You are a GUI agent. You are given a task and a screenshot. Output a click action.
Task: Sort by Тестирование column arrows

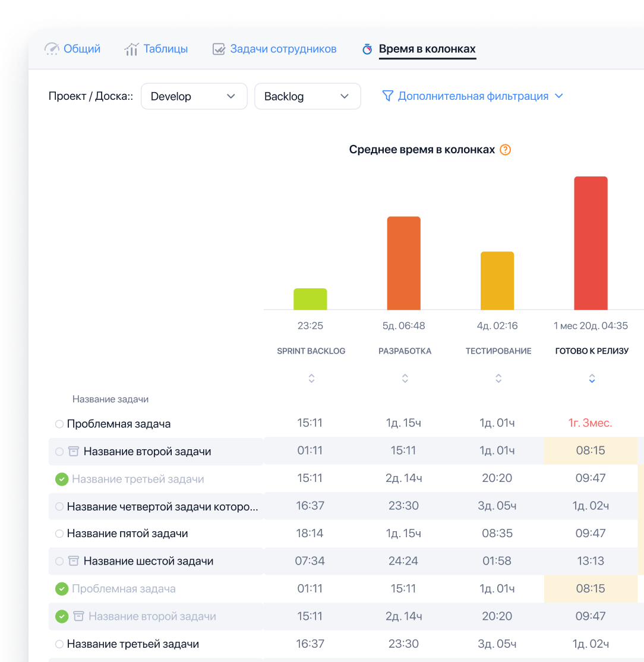[498, 379]
